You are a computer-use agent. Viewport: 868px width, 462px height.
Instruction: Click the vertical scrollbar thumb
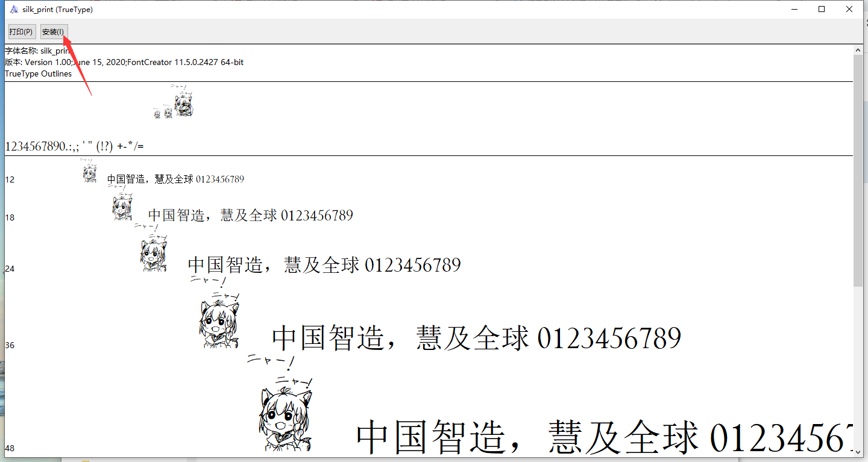[858, 170]
